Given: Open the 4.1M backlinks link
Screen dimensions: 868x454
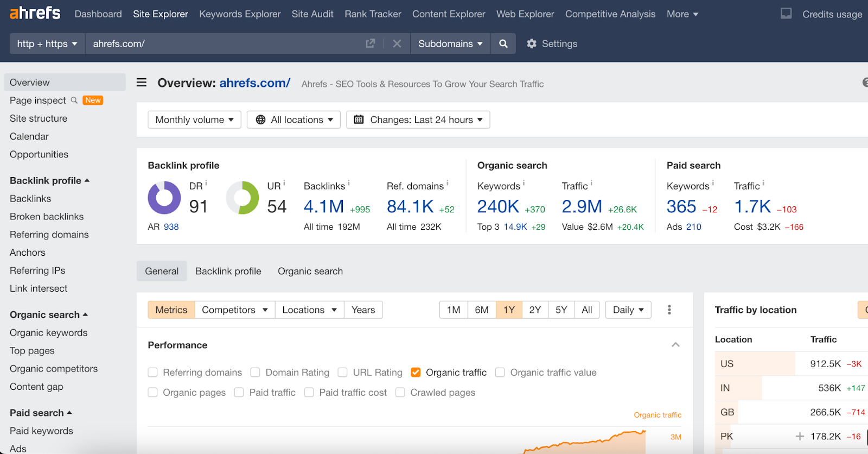Looking at the screenshot, I should coord(324,206).
